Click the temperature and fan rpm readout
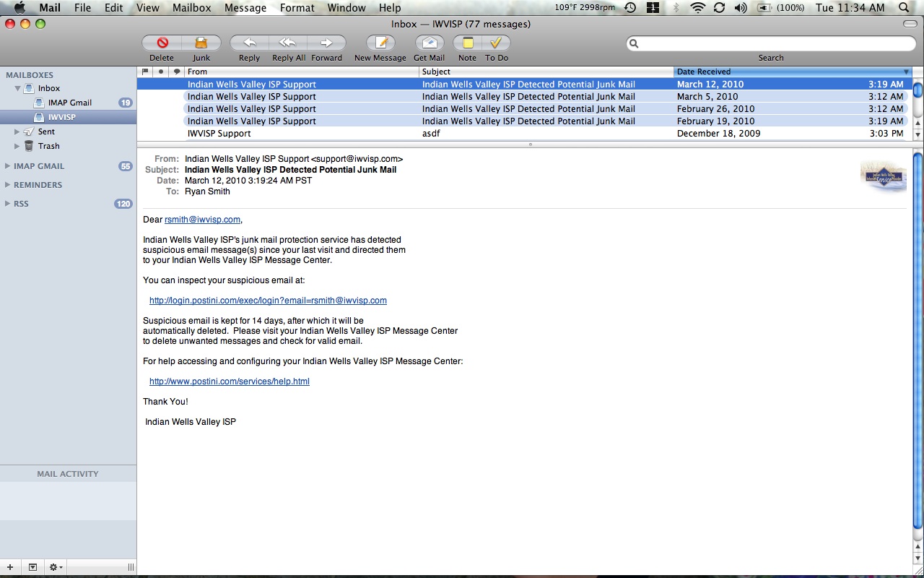Image resolution: width=924 pixels, height=578 pixels. (585, 8)
